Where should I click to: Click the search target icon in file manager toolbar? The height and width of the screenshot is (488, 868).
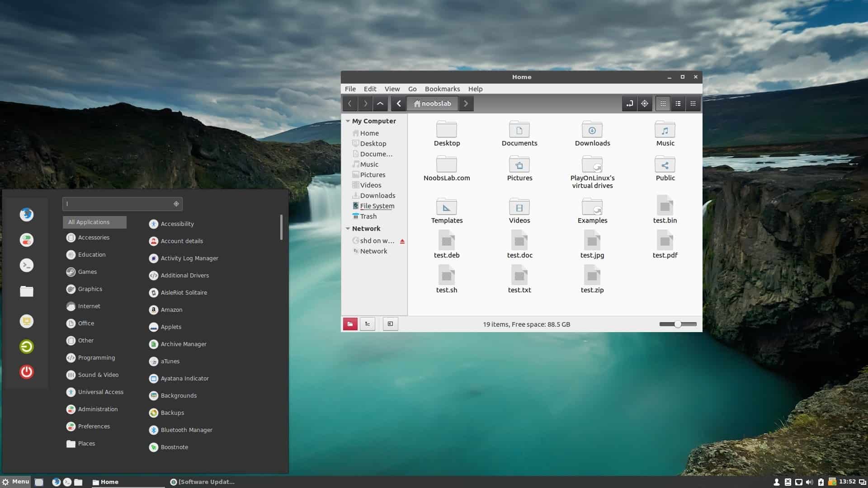[x=645, y=103]
